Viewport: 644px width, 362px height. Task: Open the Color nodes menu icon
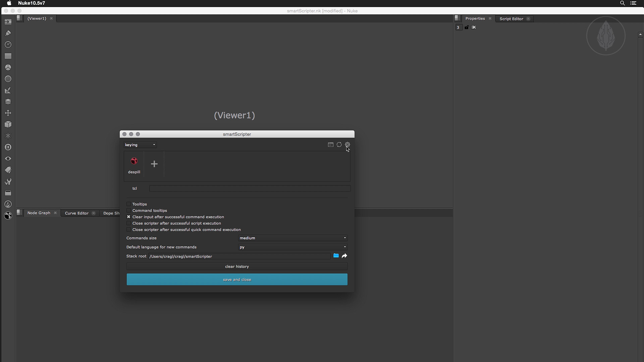pyautogui.click(x=8, y=67)
